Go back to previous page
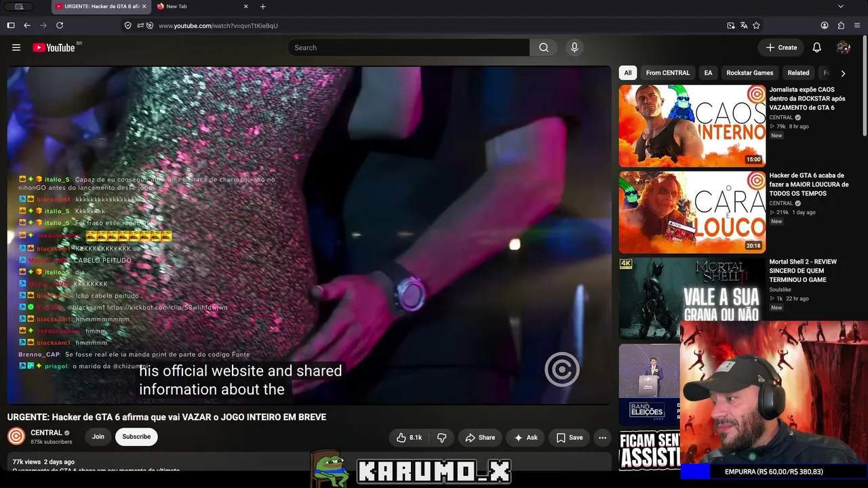868x488 pixels. click(27, 25)
